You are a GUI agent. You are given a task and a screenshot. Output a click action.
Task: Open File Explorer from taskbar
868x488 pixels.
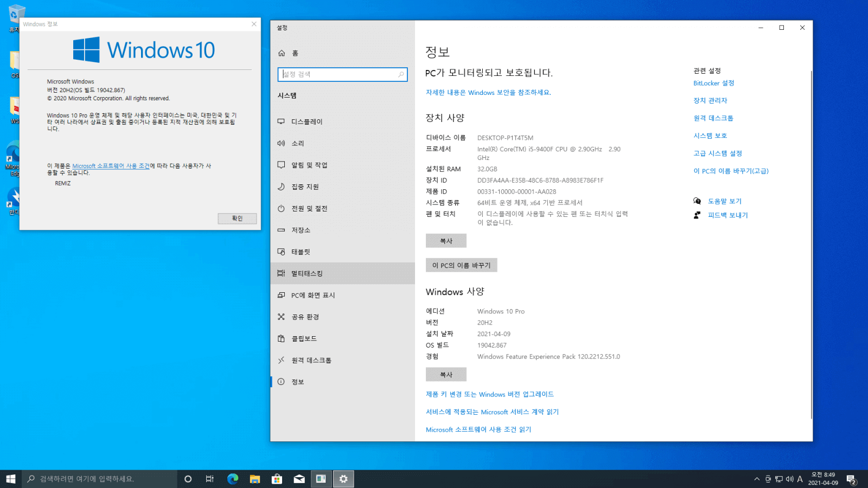(255, 479)
